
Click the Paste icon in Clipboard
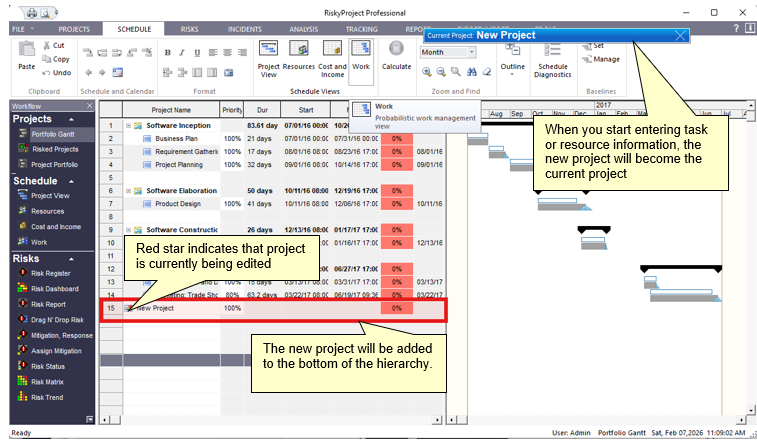point(27,56)
